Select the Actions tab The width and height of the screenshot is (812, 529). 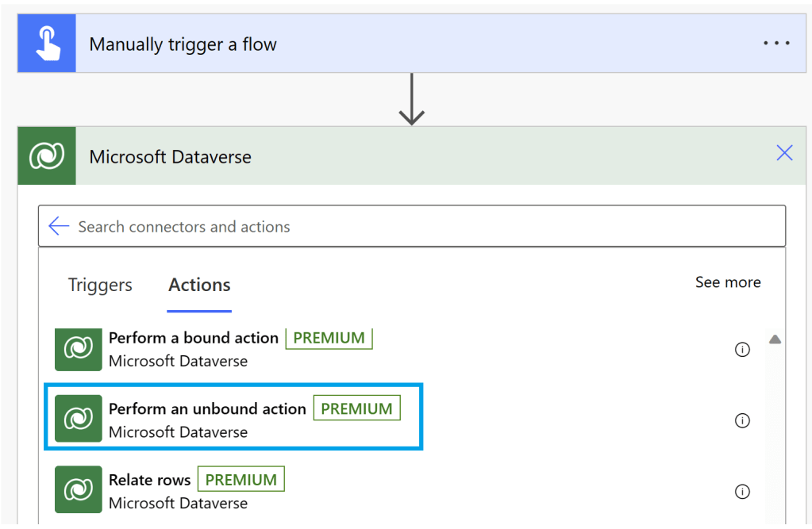[199, 285]
